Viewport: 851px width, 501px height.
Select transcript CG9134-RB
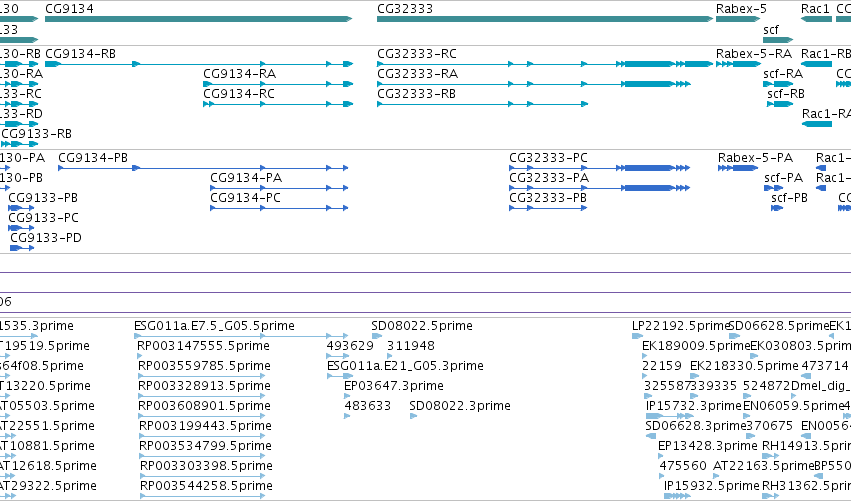199,64
